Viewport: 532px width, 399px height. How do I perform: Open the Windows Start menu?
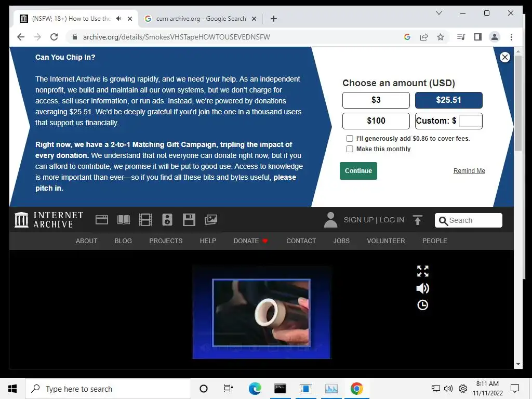[x=12, y=389]
